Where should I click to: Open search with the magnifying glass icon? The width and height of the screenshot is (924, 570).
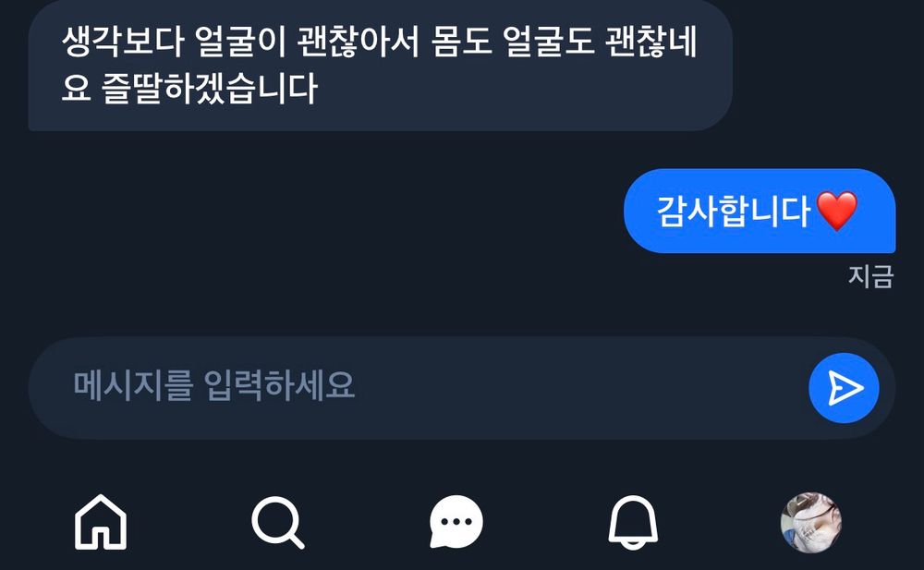277,522
